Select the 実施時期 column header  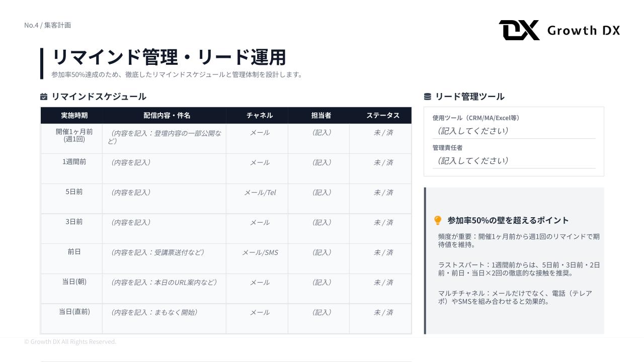point(74,116)
